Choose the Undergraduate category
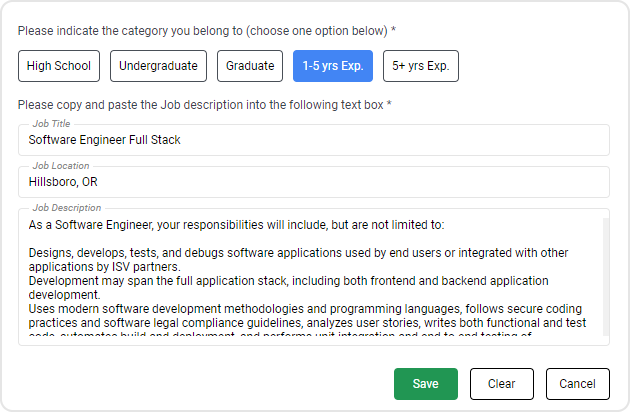The image size is (630, 412). pos(158,66)
